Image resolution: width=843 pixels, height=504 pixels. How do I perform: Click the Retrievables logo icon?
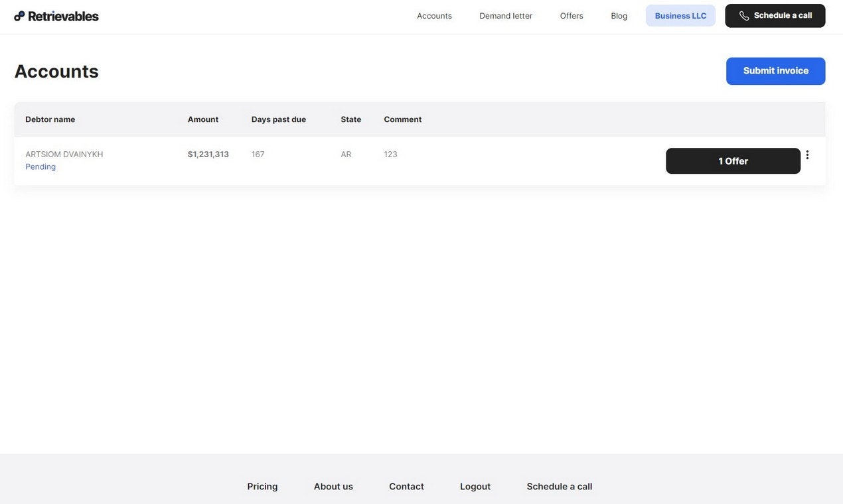[19, 16]
